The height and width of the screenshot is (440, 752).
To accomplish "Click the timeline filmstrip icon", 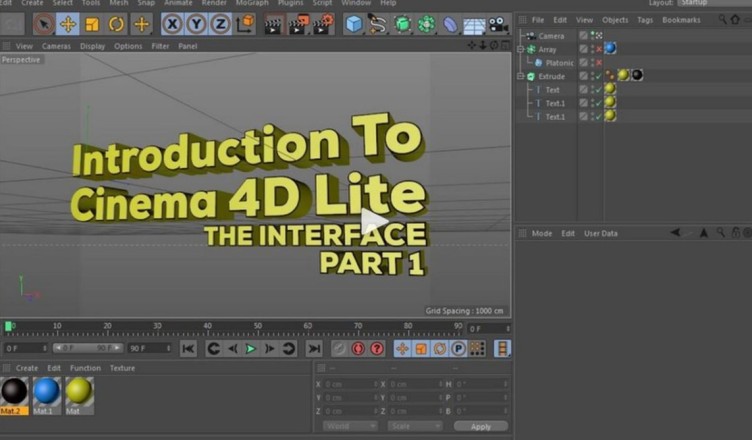I will 502,349.
